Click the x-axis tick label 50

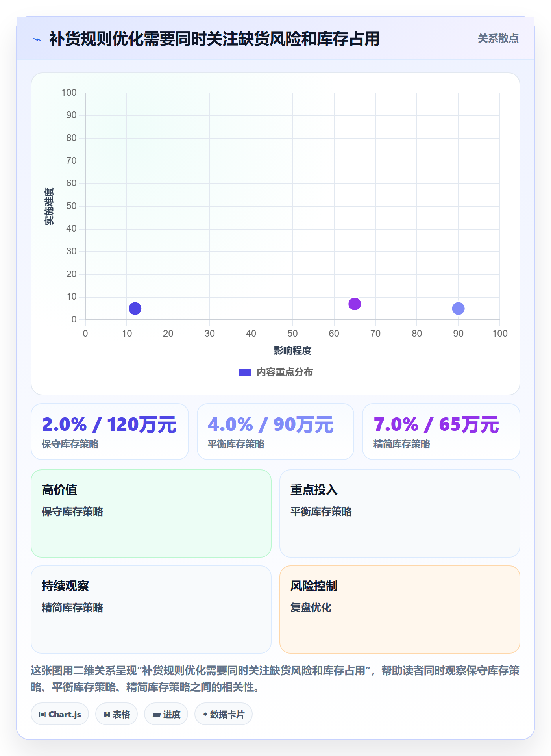point(292,334)
